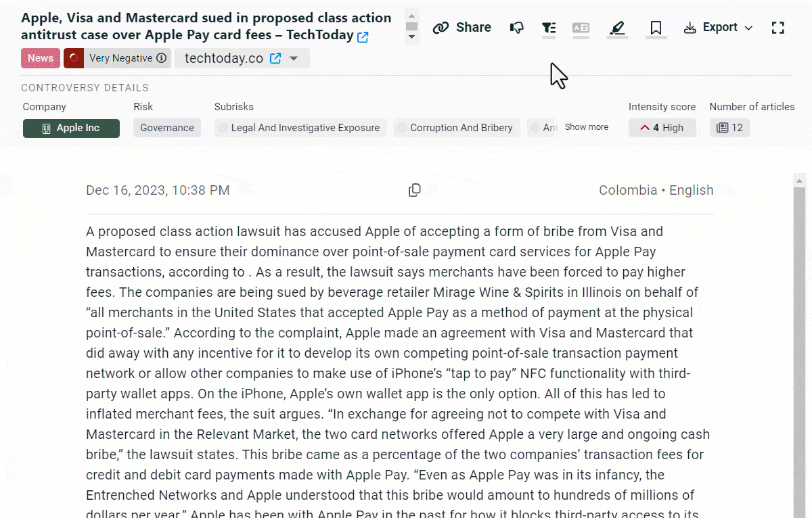Click the Governance risk chip

tap(167, 128)
